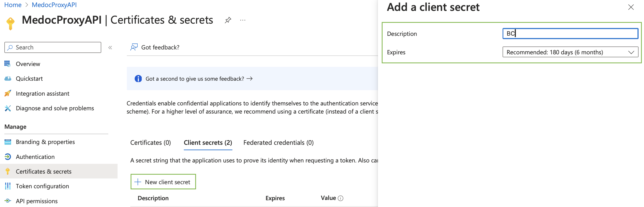Click the Token configuration bars icon

coord(8,186)
